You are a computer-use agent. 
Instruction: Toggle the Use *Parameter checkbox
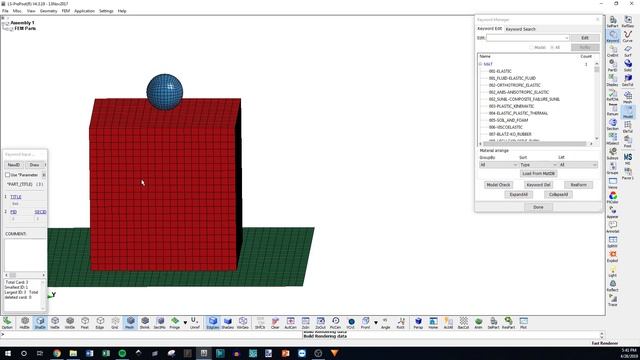pos(7,175)
